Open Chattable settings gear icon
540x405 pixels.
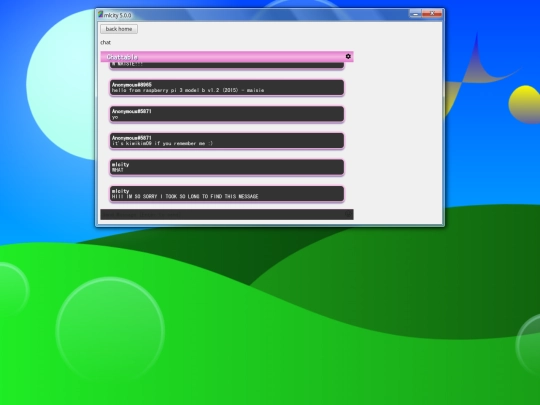point(348,56)
